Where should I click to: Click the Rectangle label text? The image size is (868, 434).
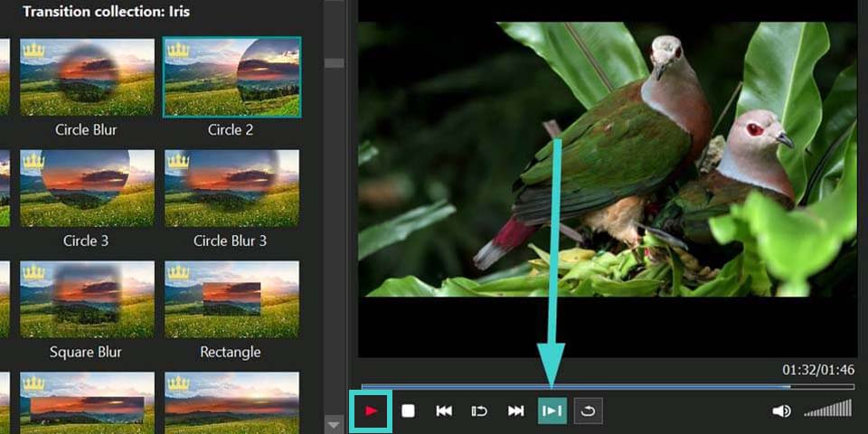click(231, 353)
